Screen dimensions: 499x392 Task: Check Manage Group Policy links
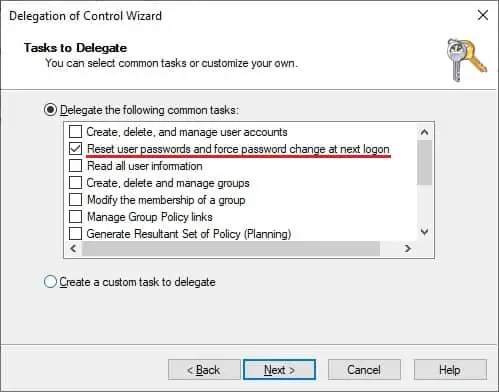tap(75, 217)
